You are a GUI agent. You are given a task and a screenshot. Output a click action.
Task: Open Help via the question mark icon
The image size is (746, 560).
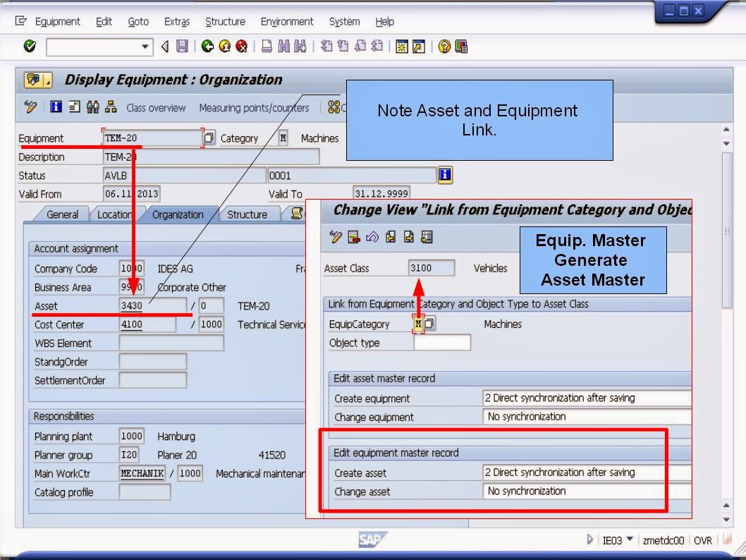click(x=444, y=47)
